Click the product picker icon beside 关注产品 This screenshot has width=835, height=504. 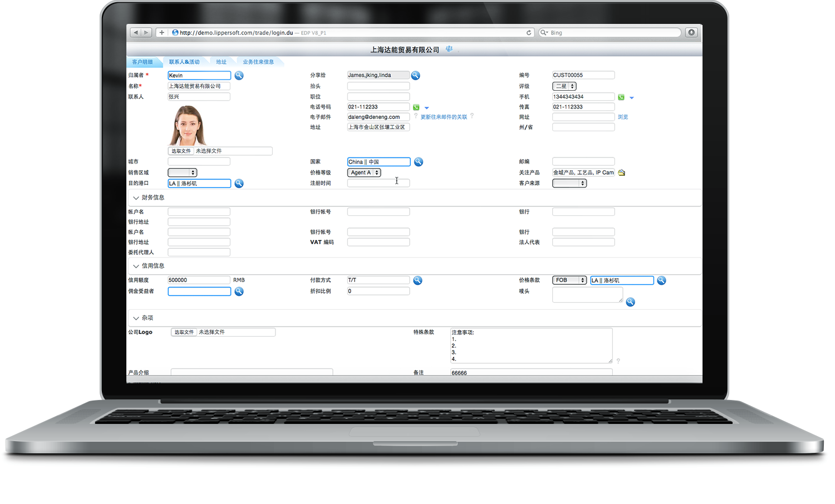[x=622, y=172]
